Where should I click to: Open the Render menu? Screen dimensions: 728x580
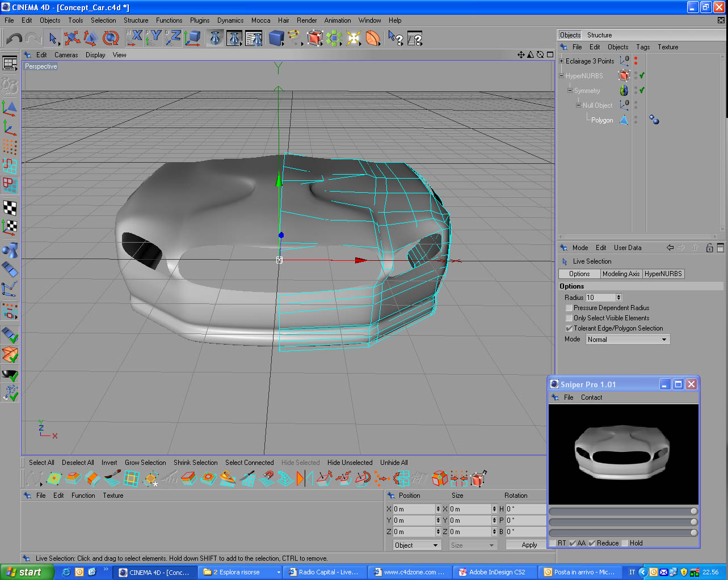[307, 20]
